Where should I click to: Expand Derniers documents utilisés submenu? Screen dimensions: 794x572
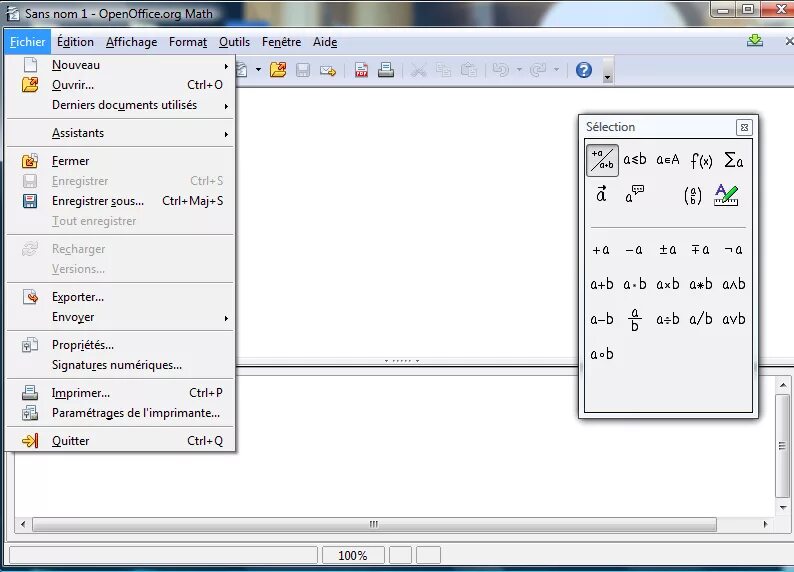click(x=120, y=105)
